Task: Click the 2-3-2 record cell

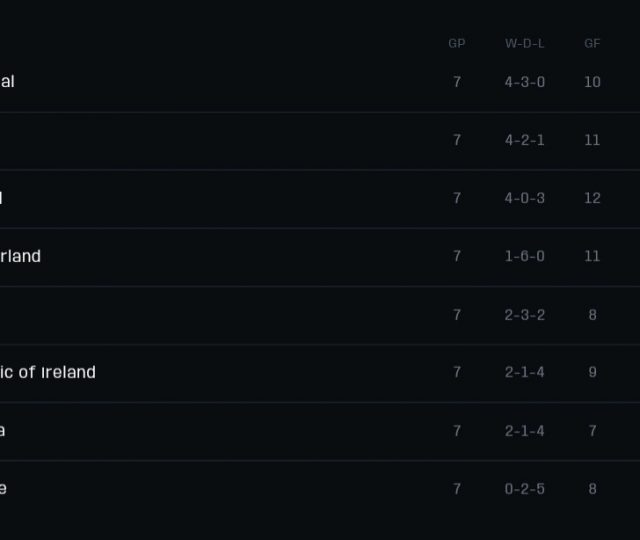Action: coord(525,315)
